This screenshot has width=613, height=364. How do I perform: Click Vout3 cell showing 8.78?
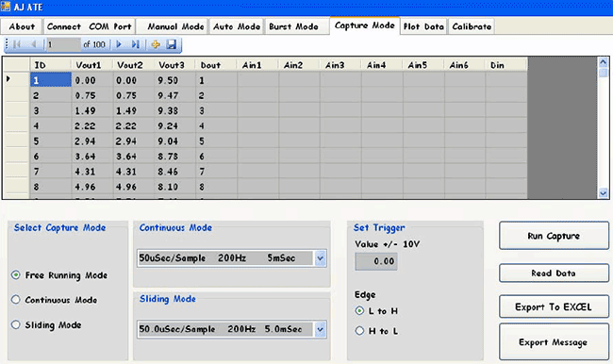tap(174, 157)
